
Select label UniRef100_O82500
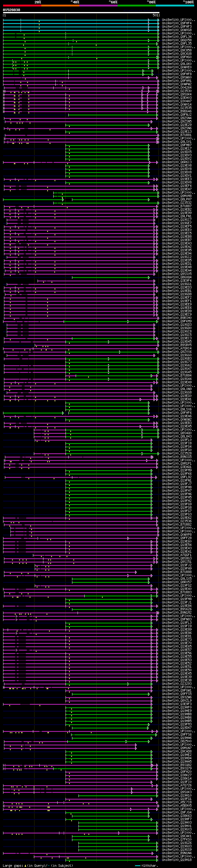[177, 741]
